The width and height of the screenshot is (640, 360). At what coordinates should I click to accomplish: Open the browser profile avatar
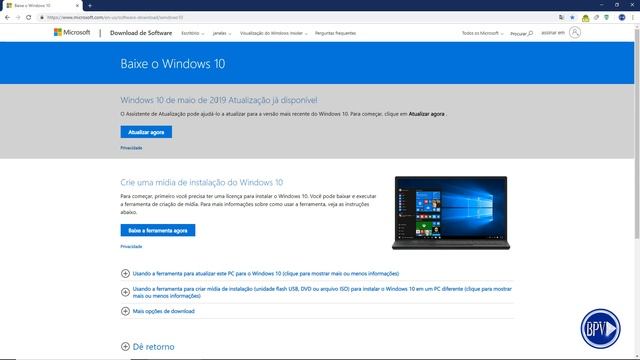point(622,18)
